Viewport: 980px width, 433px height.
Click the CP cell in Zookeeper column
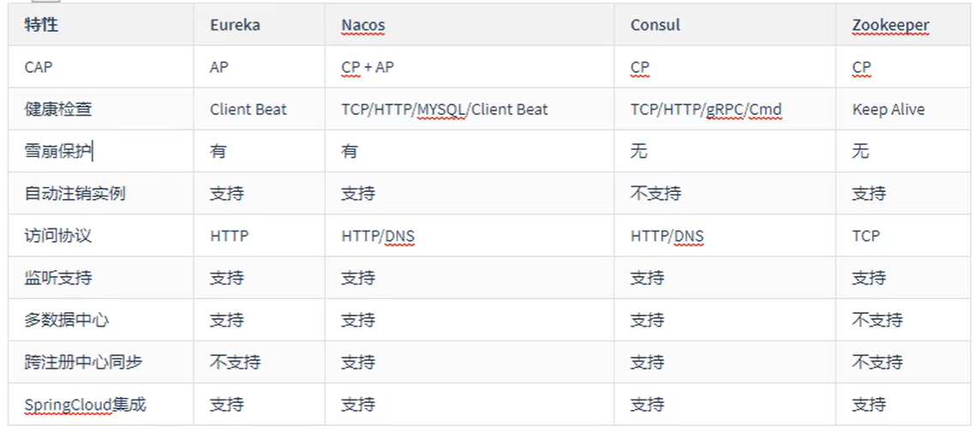pyautogui.click(x=861, y=67)
